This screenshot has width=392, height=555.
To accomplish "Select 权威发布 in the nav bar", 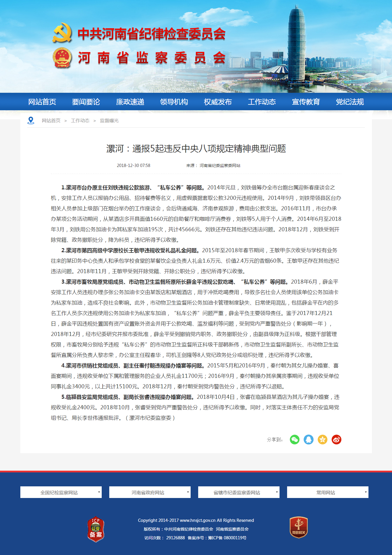I will coord(218,102).
